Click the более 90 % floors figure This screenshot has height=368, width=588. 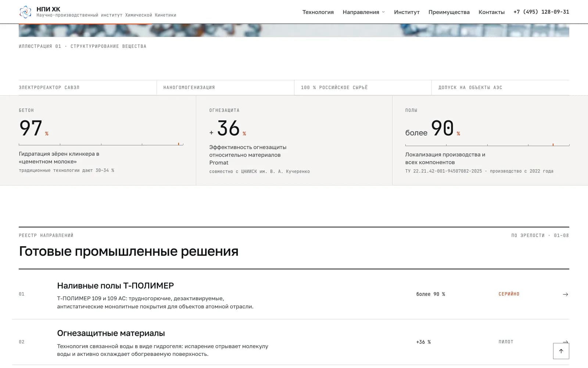point(433,128)
